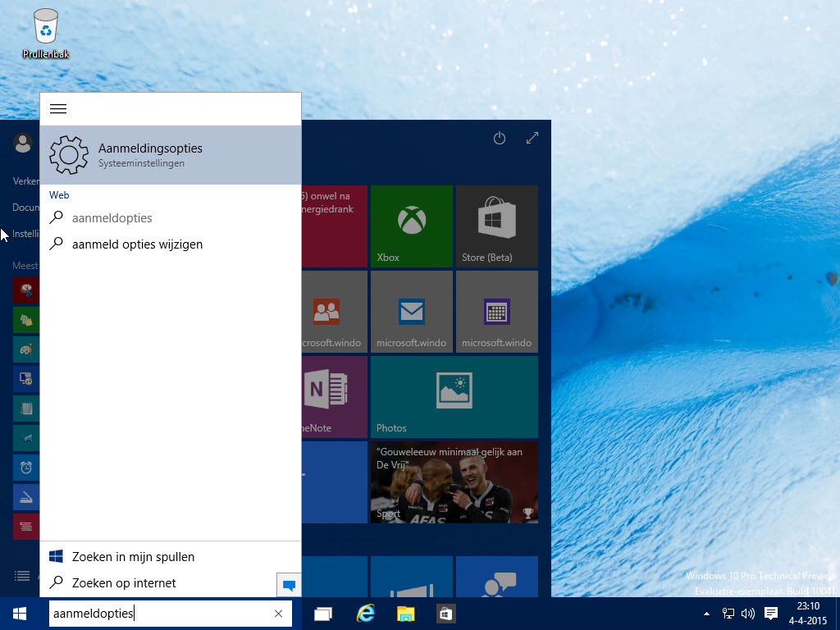
Task: Choose 'Zoeken op internet'
Action: [x=158, y=583]
